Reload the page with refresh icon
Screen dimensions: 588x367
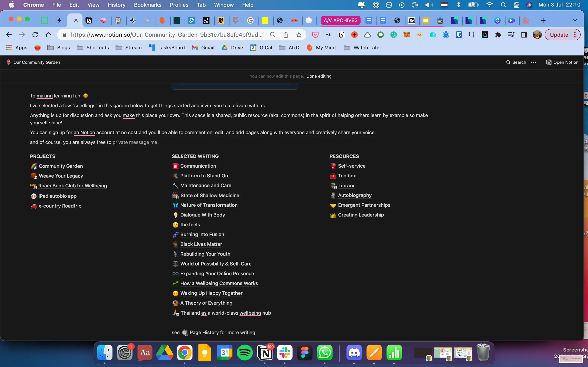pos(35,35)
